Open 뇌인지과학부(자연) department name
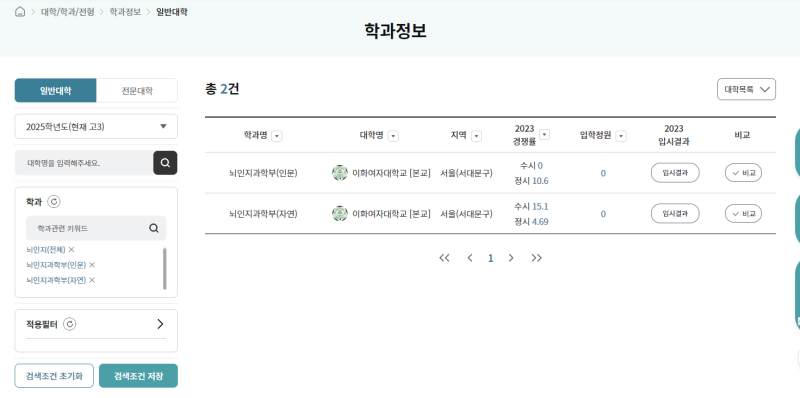The width and height of the screenshot is (800, 398). [x=263, y=214]
